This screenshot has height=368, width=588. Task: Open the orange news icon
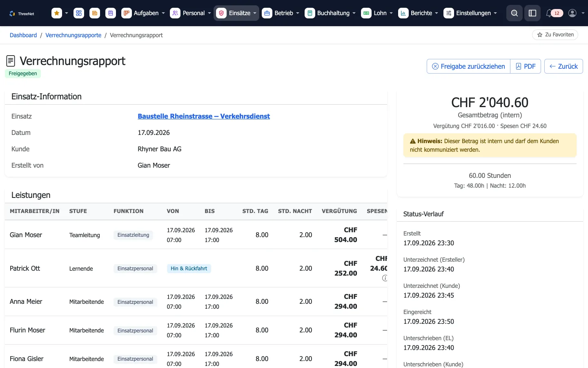[95, 13]
